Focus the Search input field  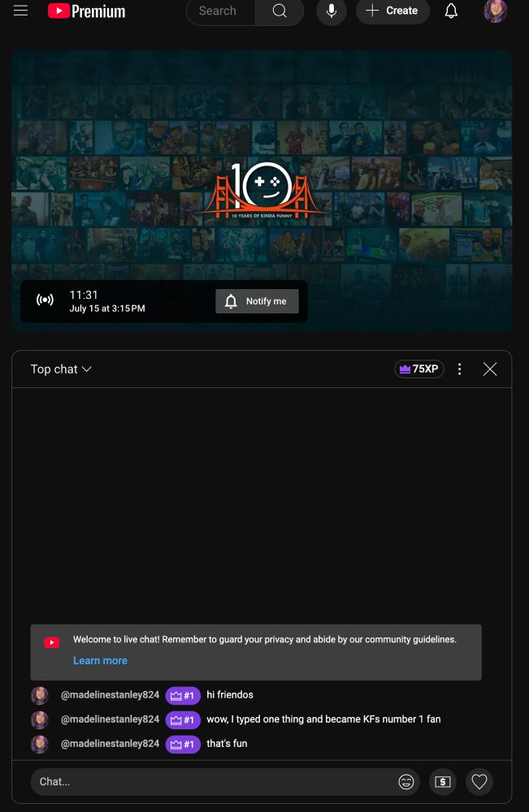(221, 11)
